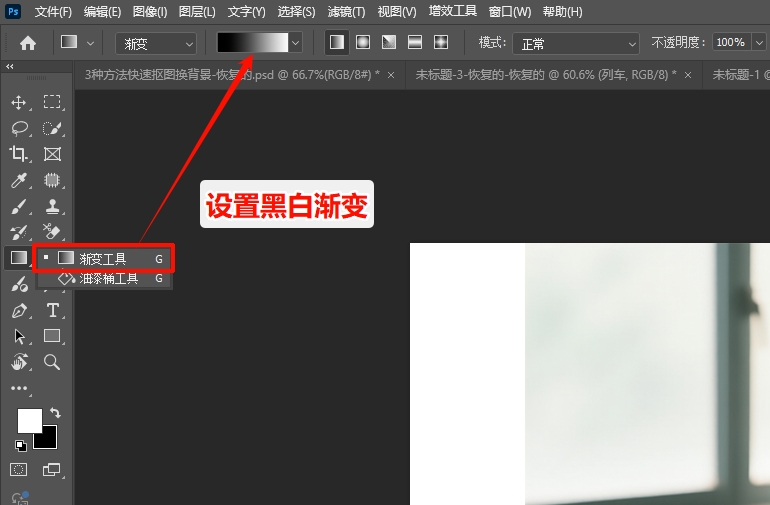The width and height of the screenshot is (770, 505).
Task: Close the 3种方法快速抠图换背景 tab
Action: [391, 75]
